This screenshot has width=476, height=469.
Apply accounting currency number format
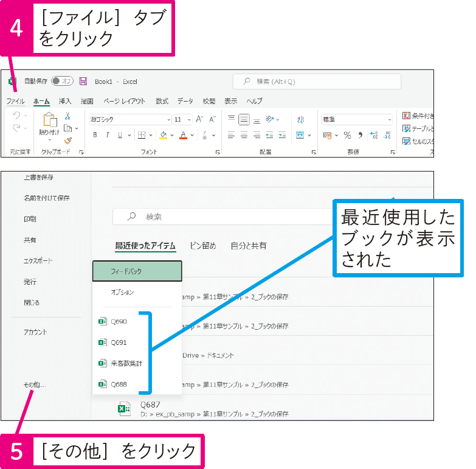(327, 136)
